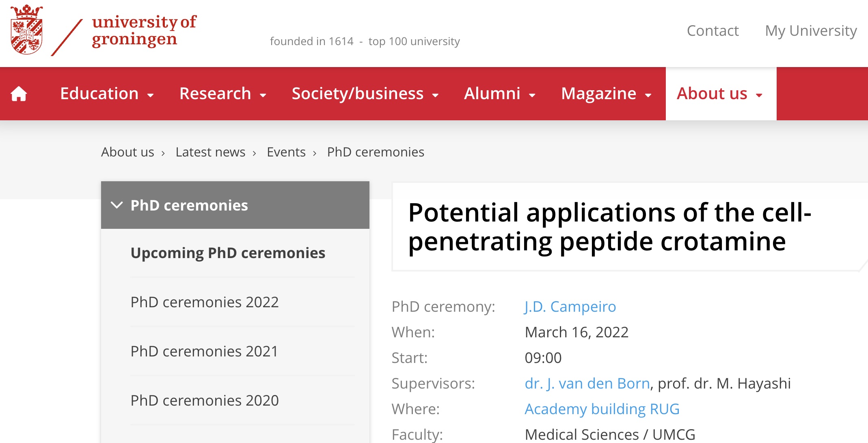View J.D. Campeiro profile link

[570, 306]
